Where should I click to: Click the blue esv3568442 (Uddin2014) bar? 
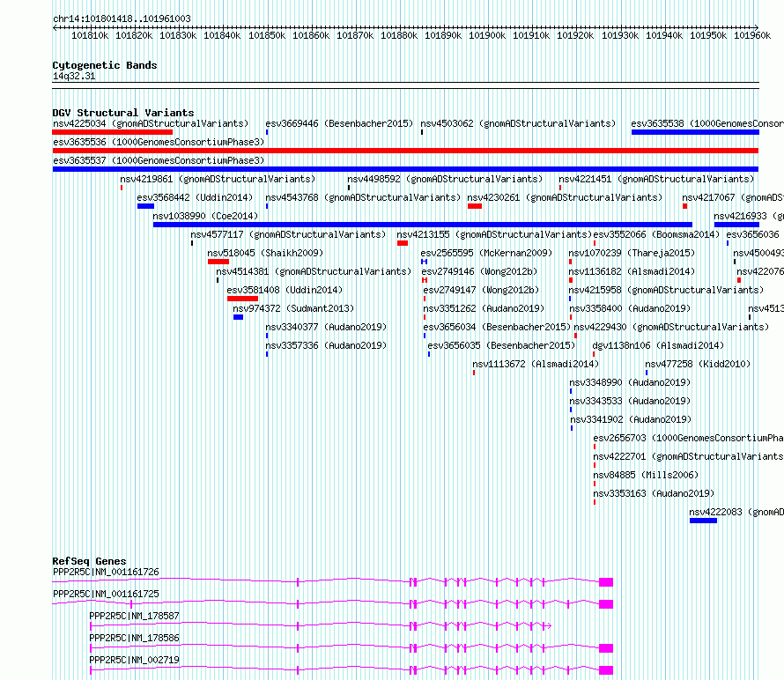point(145,206)
